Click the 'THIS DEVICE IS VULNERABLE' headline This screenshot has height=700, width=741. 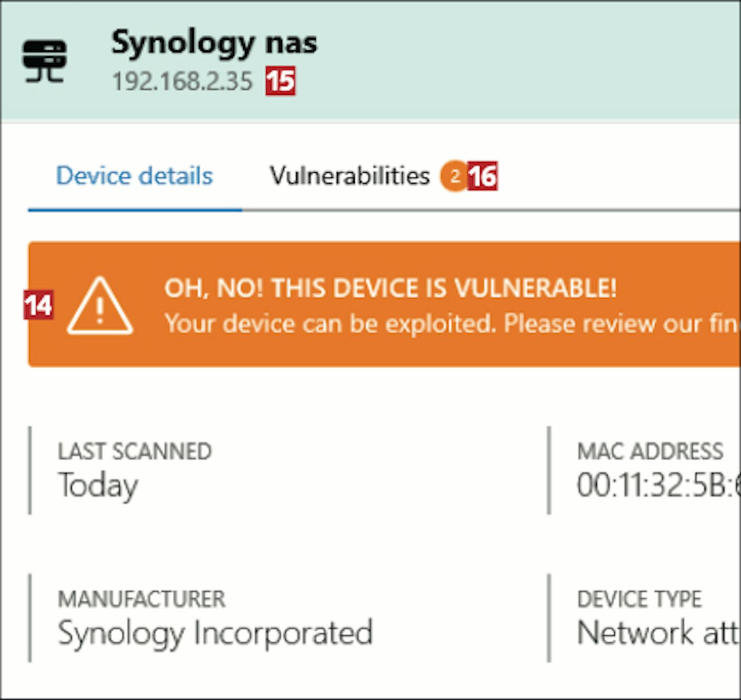tap(390, 288)
